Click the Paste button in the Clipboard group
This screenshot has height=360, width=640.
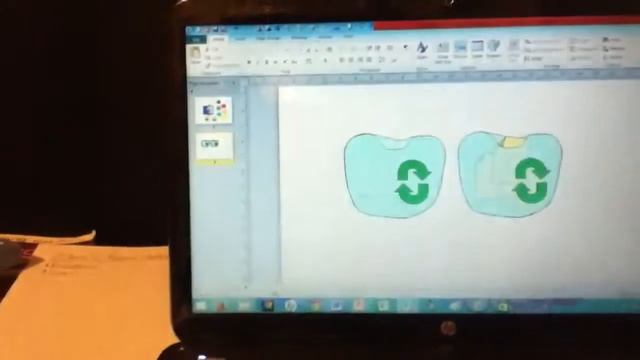196,55
